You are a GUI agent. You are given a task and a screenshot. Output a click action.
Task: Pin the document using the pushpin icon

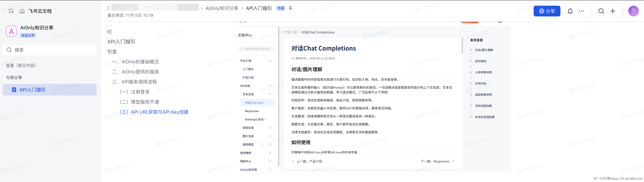coord(290,8)
